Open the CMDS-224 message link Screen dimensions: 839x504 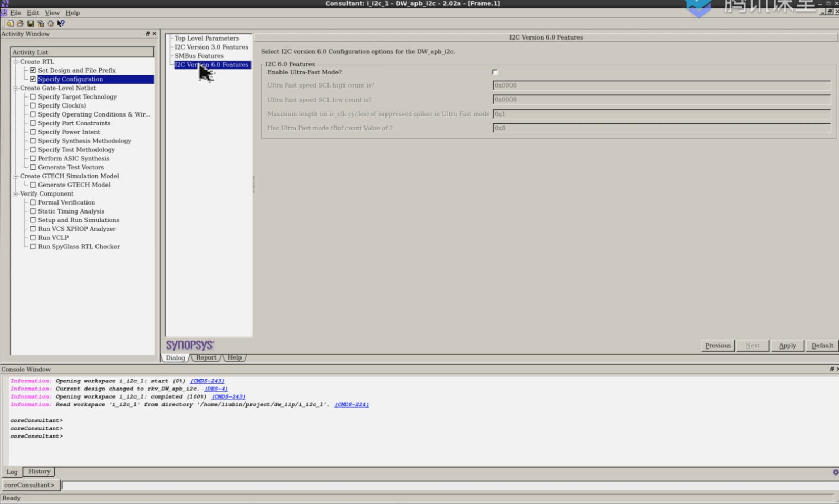coord(352,404)
